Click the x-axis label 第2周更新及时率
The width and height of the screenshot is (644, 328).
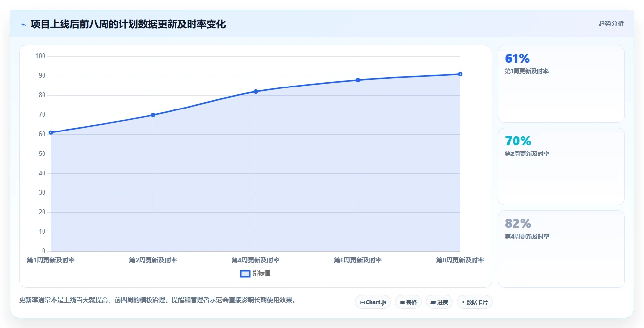click(x=153, y=260)
